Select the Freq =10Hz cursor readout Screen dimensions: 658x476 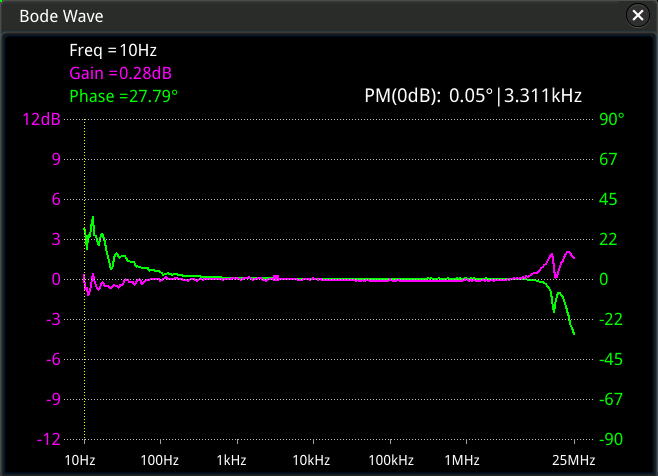(113, 50)
